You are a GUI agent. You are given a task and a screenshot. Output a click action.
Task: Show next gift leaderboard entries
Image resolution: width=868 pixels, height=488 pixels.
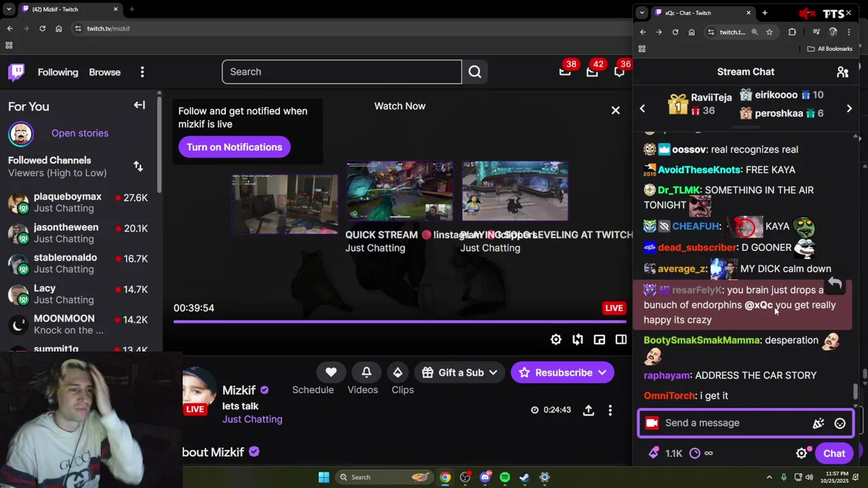click(x=849, y=108)
